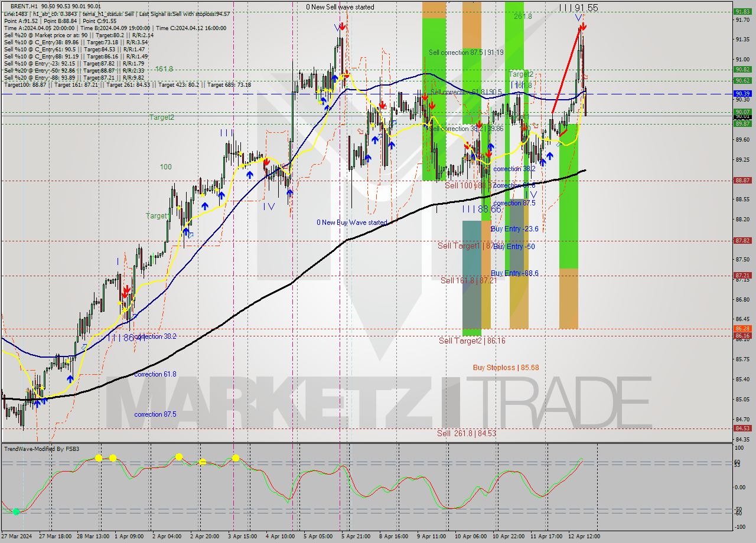This screenshot has width=756, height=543.
Task: Select the 'Sell 161.8 | 87.21' label
Action: click(469, 281)
